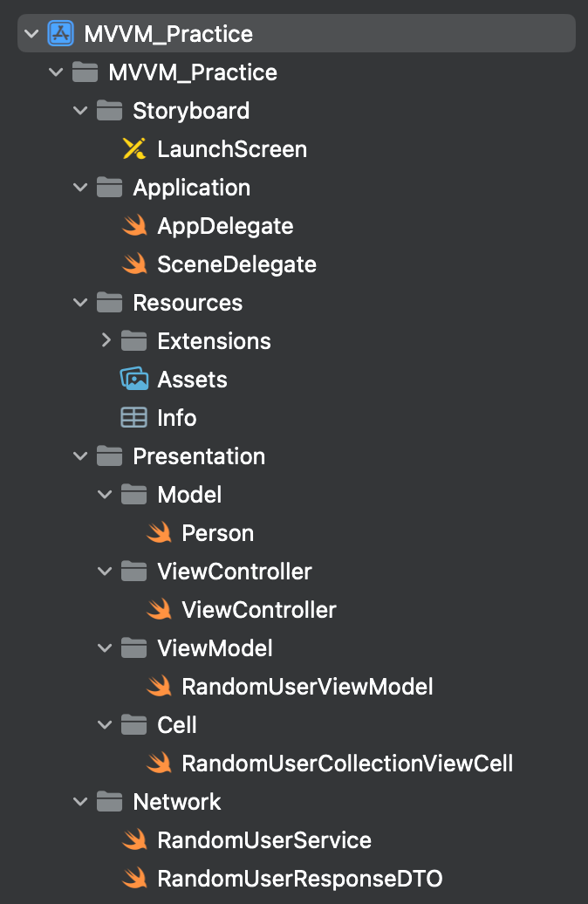This screenshot has height=904, width=588.
Task: Collapse the Presentation group chevron
Action: [81, 456]
